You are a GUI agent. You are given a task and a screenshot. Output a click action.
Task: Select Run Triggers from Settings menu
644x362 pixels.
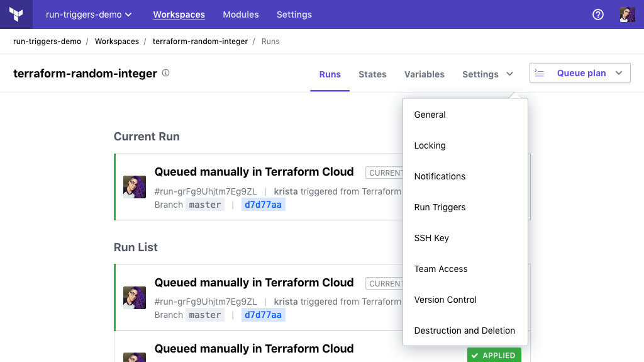click(x=465, y=207)
